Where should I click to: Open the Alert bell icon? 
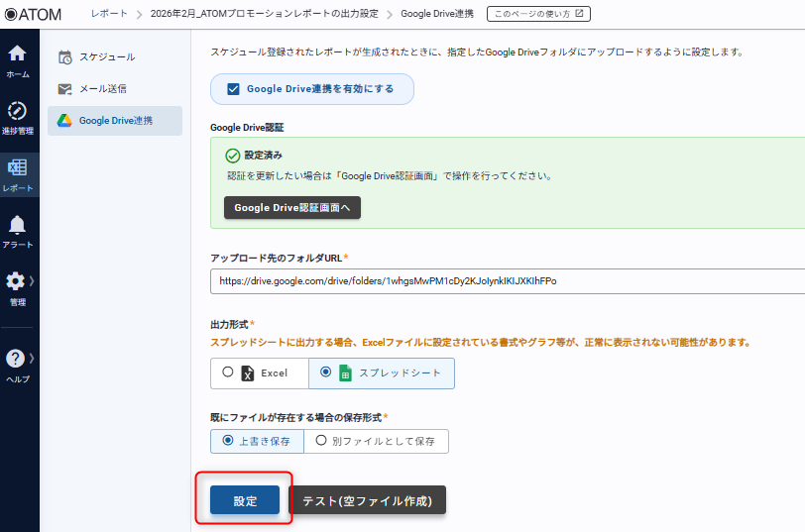17,225
